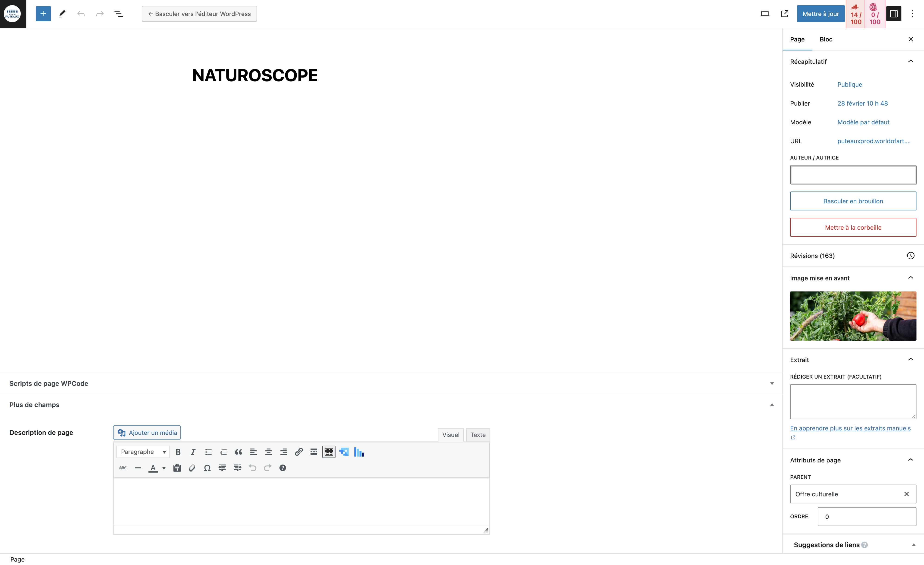Click the blockquote icon in the editor toolbar
This screenshot has height=565, width=924.
pos(238,452)
